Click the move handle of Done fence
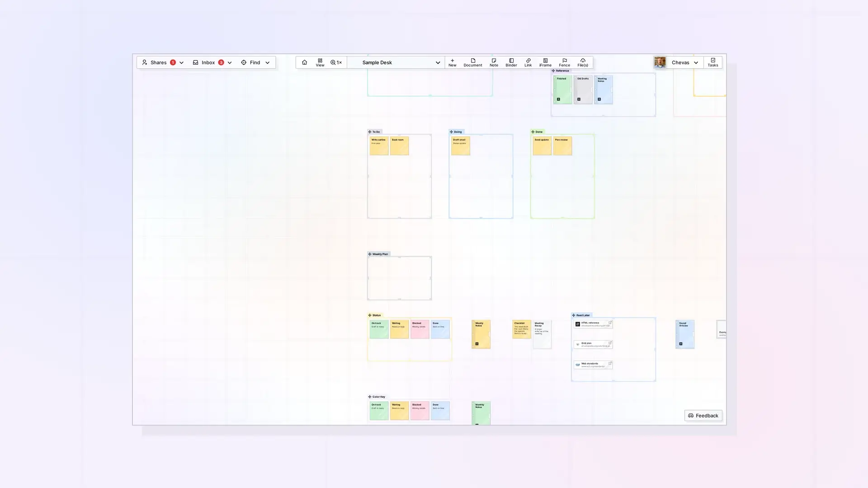This screenshot has width=868, height=488. point(533,132)
